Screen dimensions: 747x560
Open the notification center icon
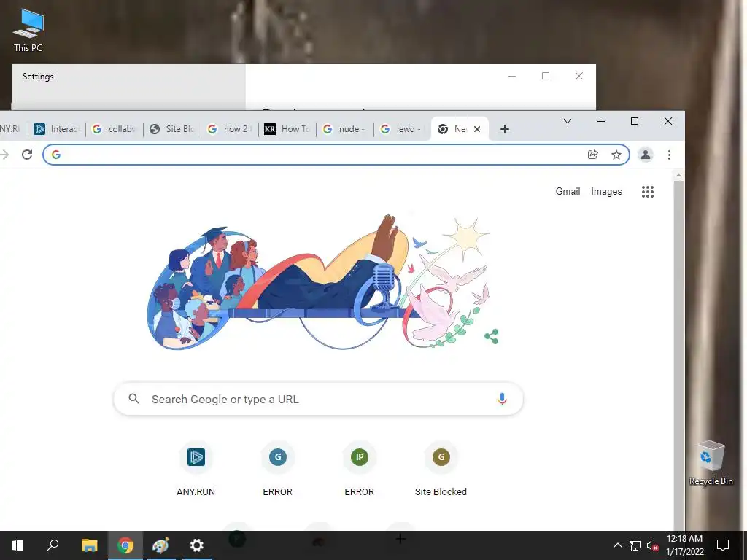pyautogui.click(x=723, y=545)
